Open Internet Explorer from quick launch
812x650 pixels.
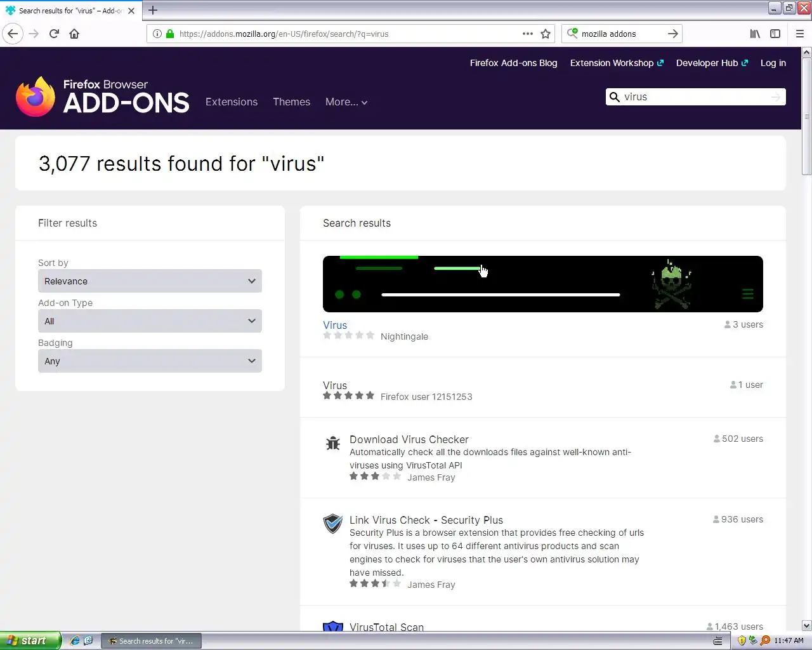74,640
